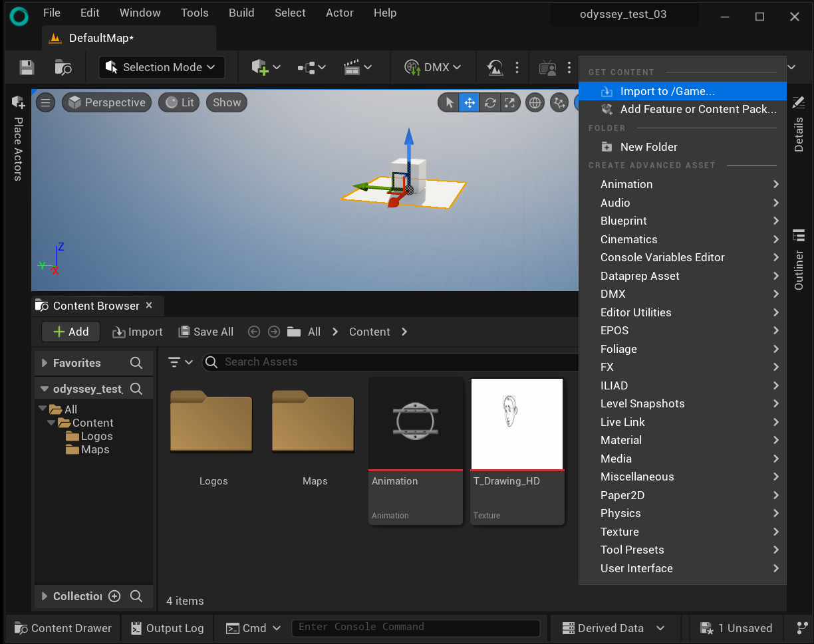Select the translate (move) gizmo tool
This screenshot has width=814, height=644.
(x=470, y=102)
